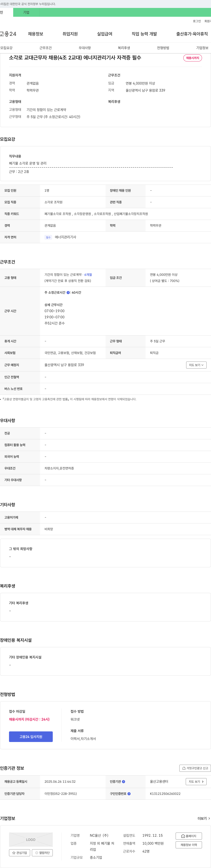211x868 pixels.
Task: Select the 에너지관리기사 qualification text
Action: coord(65,237)
